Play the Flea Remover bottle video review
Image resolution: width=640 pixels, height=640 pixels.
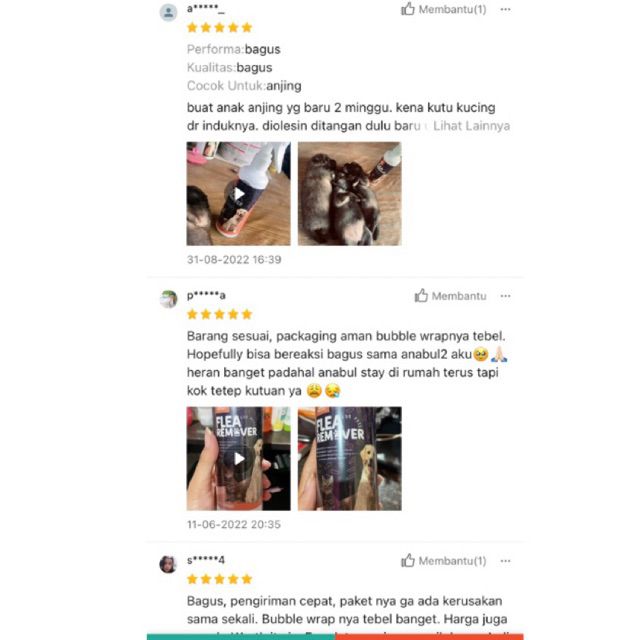click(x=238, y=458)
